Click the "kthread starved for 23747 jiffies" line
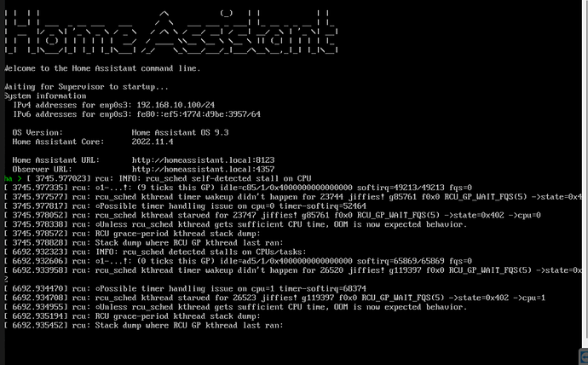588x365 pixels. pyautogui.click(x=272, y=215)
